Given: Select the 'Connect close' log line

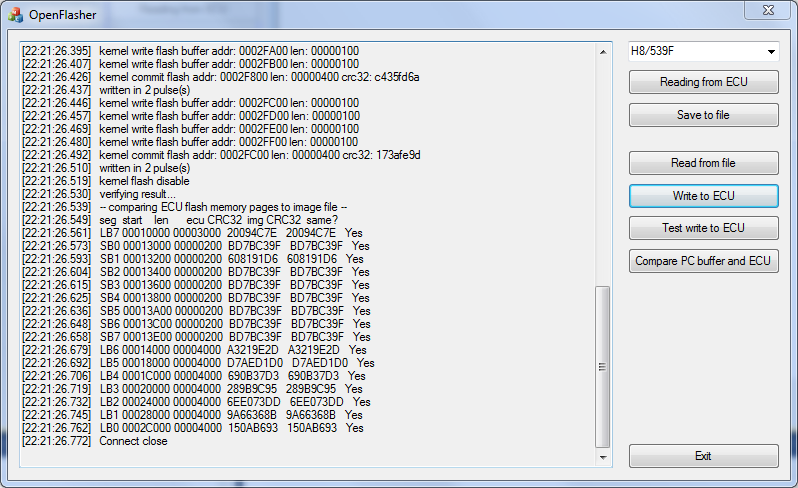Looking at the screenshot, I should pyautogui.click(x=133, y=441).
